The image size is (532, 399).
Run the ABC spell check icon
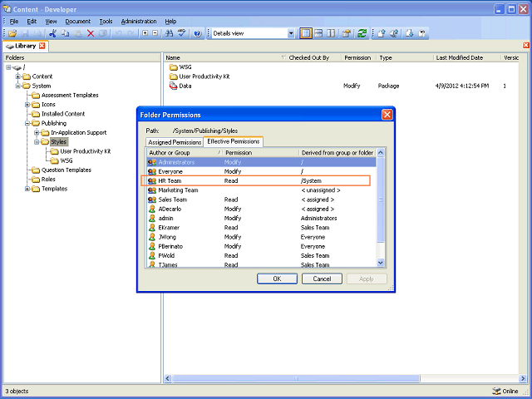(x=182, y=33)
